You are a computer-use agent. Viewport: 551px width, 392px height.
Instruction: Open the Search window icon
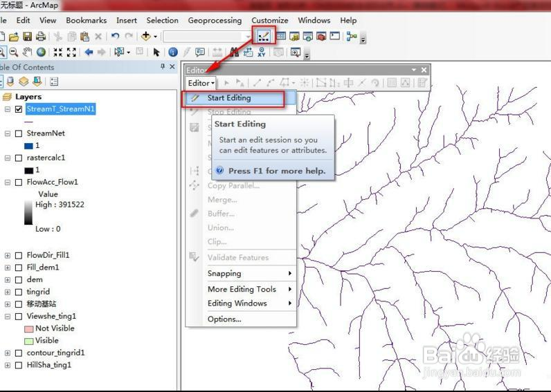[x=307, y=36]
